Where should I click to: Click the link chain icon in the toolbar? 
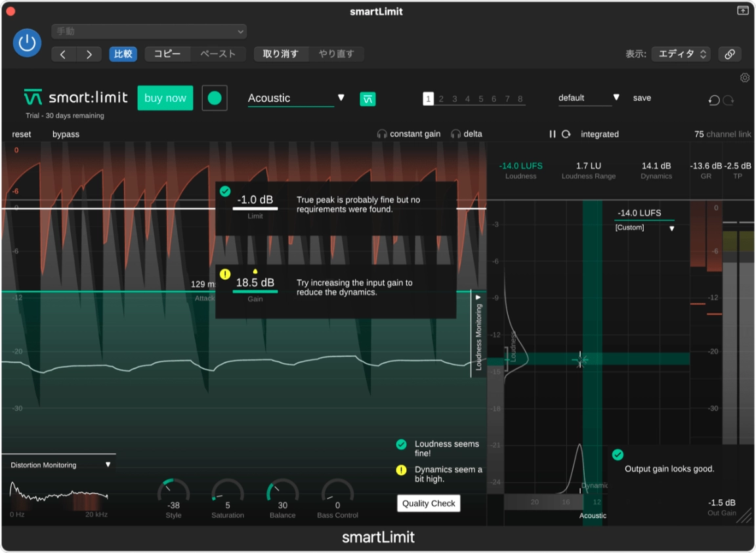click(x=730, y=54)
